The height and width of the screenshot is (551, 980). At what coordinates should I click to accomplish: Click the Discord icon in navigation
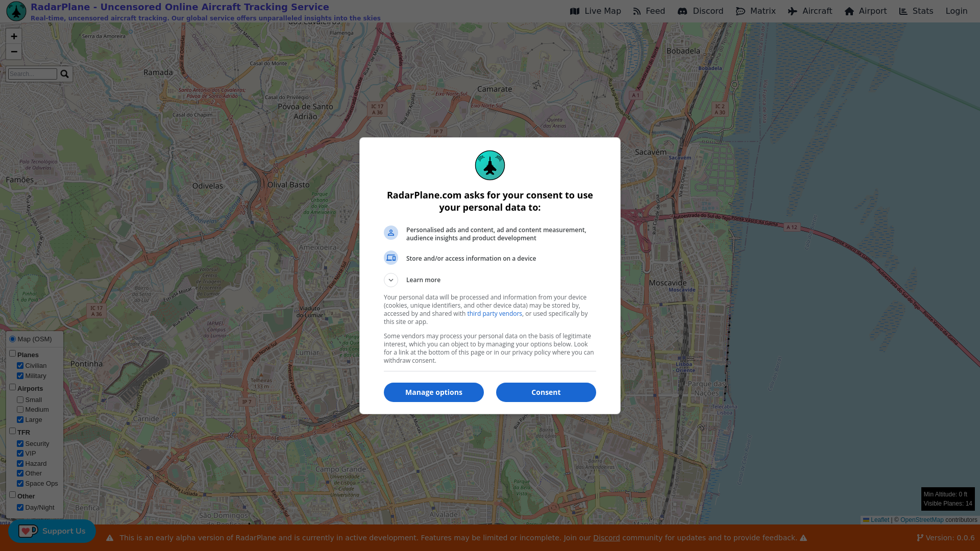(x=682, y=11)
